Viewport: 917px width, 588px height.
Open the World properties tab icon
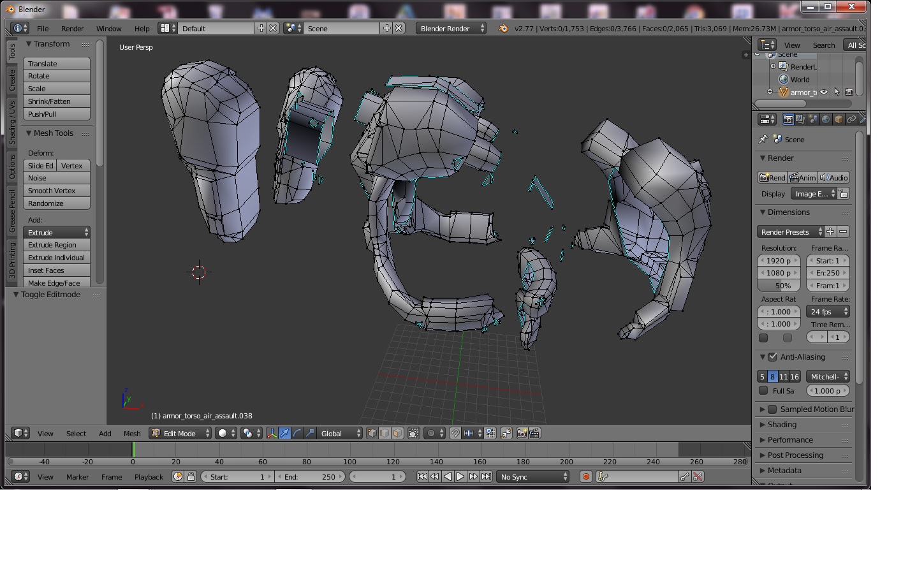pyautogui.click(x=826, y=119)
